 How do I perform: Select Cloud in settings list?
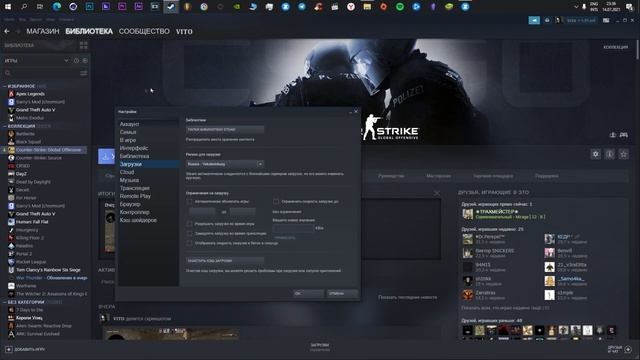tap(127, 172)
